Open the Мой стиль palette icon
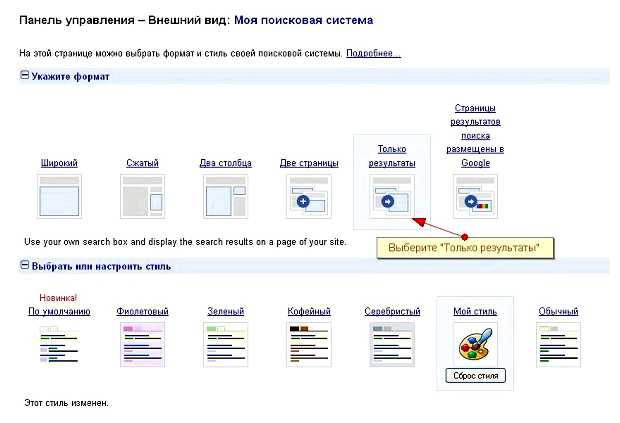The image size is (620, 423). point(475,343)
